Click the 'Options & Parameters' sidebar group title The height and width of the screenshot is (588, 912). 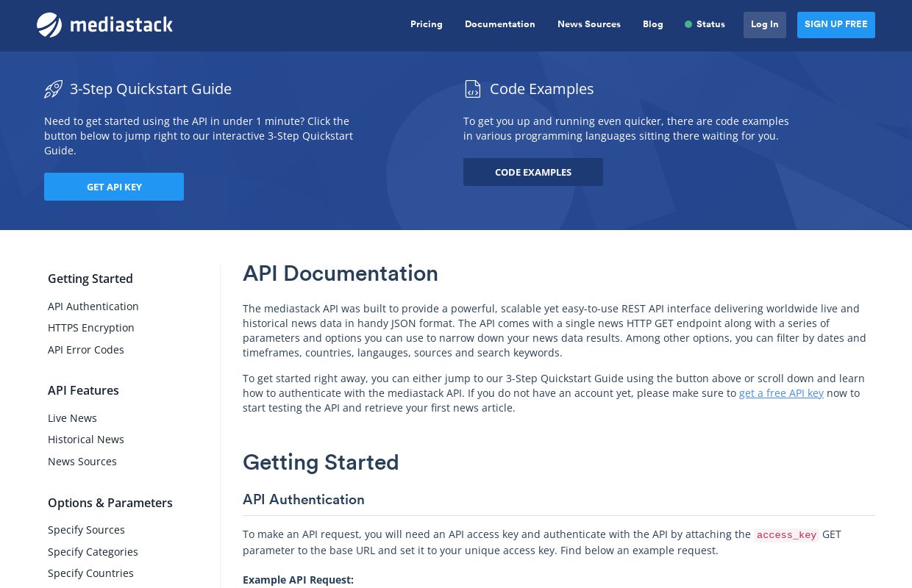click(x=110, y=503)
